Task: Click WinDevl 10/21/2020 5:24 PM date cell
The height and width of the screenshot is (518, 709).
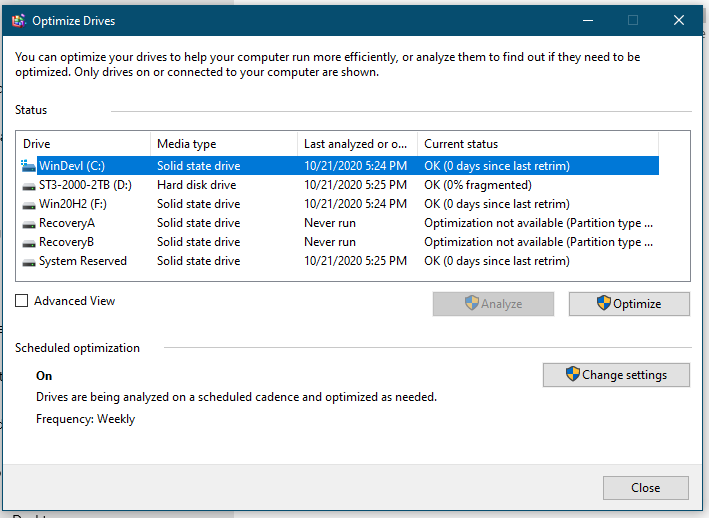Action: tap(355, 166)
